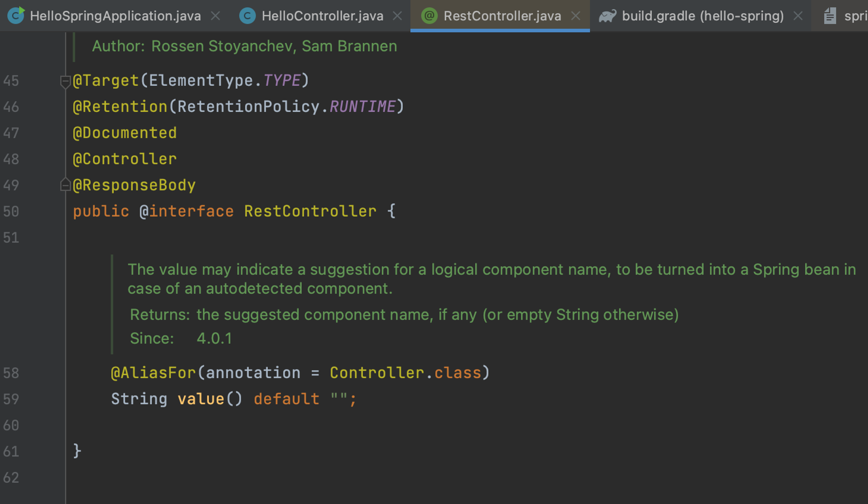Click the RUNTIME constant on line 46
Image resolution: width=868 pixels, height=504 pixels.
[x=362, y=107]
